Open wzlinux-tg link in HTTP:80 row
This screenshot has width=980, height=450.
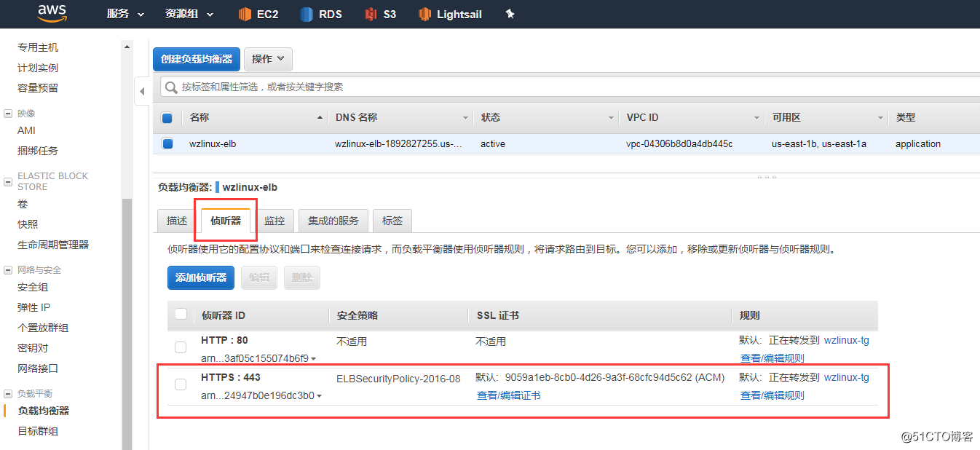pyautogui.click(x=847, y=340)
